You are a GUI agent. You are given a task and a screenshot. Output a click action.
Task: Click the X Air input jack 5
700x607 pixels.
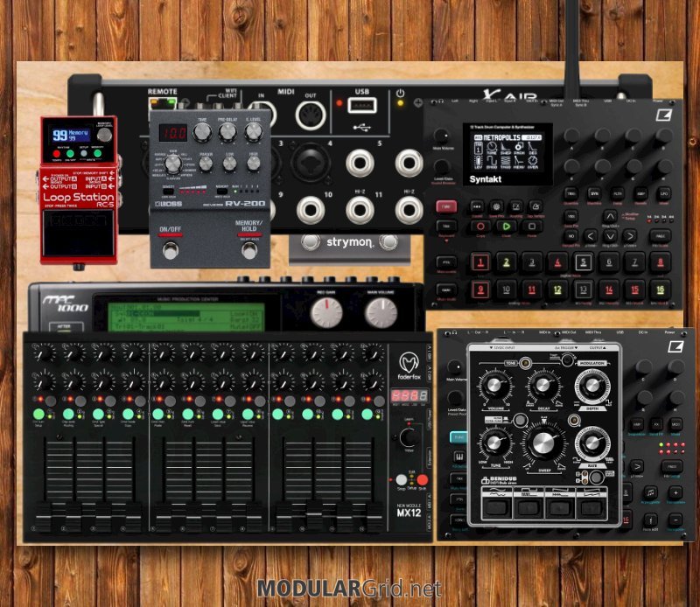[360, 163]
